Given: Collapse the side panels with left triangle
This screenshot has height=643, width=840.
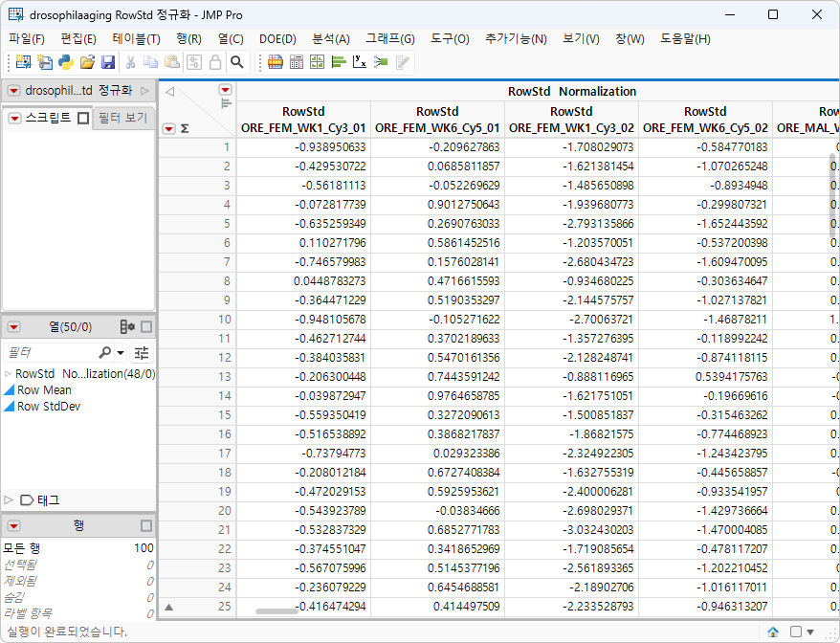Looking at the screenshot, I should coord(170,92).
